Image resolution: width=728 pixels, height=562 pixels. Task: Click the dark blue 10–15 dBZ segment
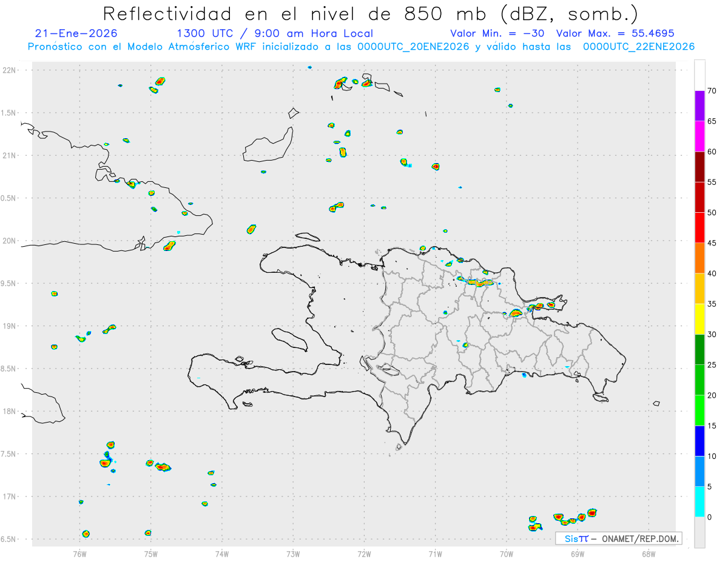[699, 441]
